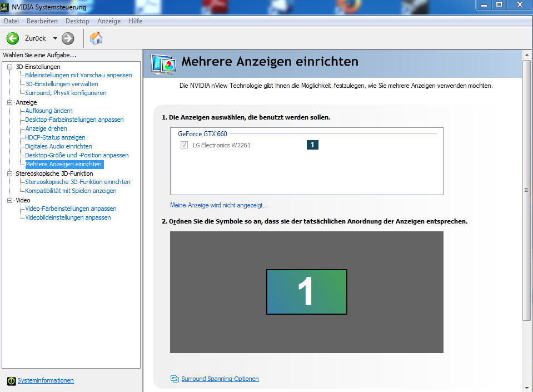Open the Systeminformationen link
Viewport: 533px width, 392px height.
point(46,380)
